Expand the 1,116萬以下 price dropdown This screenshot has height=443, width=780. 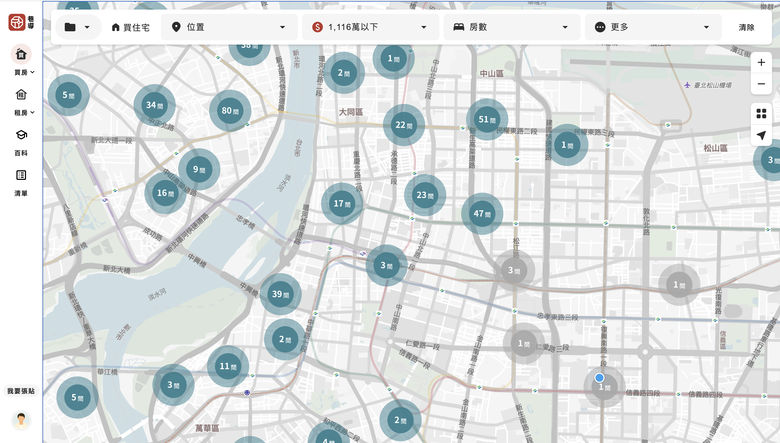tap(370, 27)
